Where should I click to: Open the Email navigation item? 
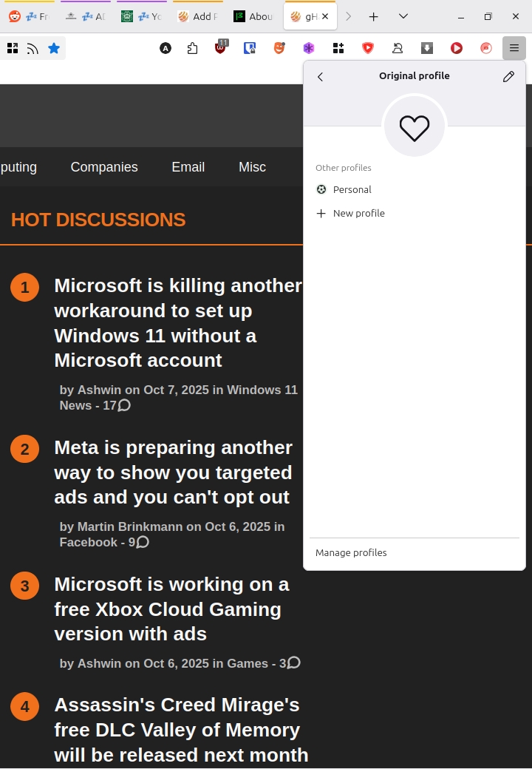(188, 167)
